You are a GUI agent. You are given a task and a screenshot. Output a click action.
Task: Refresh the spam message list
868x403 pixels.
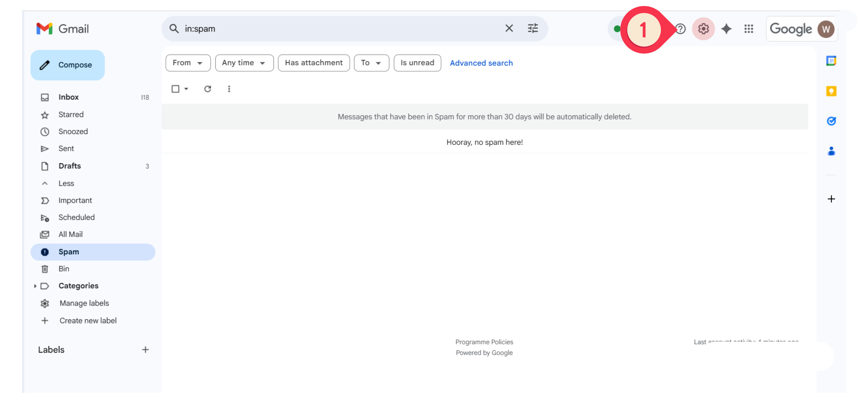tap(208, 89)
